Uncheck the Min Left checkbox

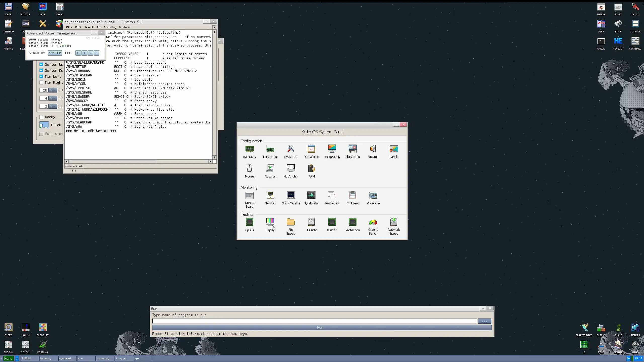42,76
